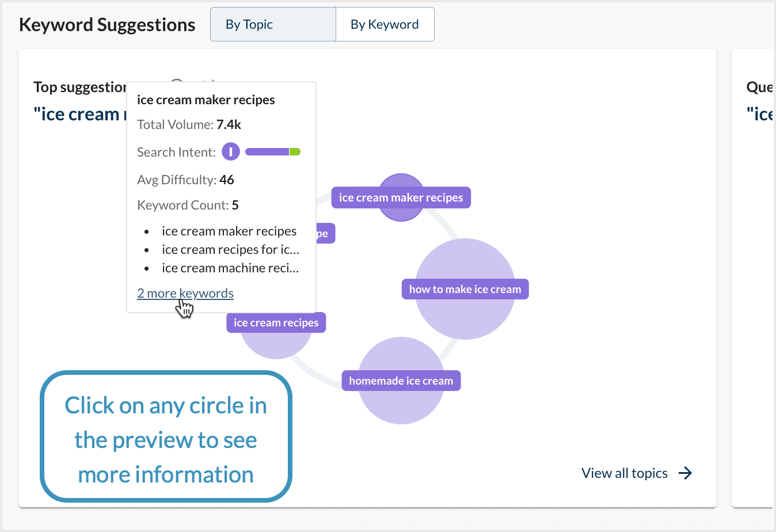Click the bullet item "ice cream machine reci..."
The height and width of the screenshot is (532, 776).
pos(231,267)
